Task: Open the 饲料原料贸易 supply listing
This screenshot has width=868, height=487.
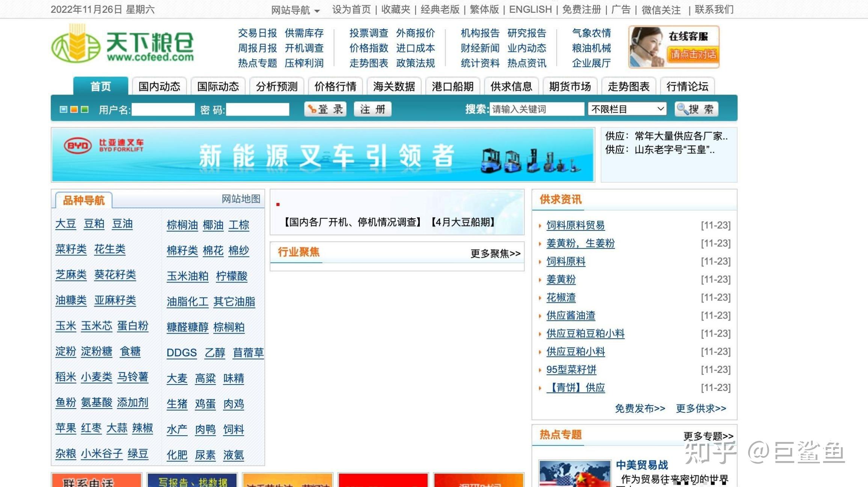Action: point(575,225)
